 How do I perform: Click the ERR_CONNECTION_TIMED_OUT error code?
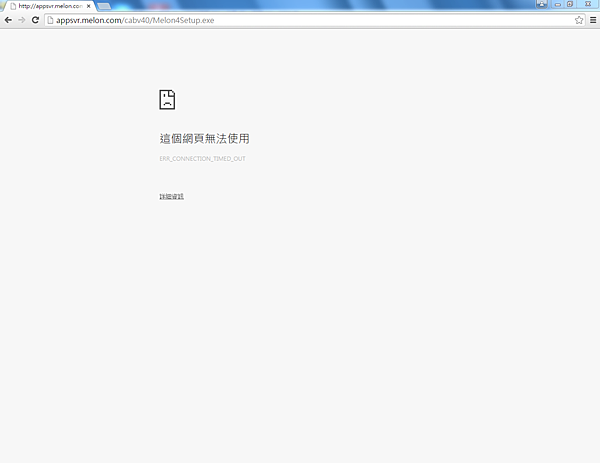coord(202,158)
